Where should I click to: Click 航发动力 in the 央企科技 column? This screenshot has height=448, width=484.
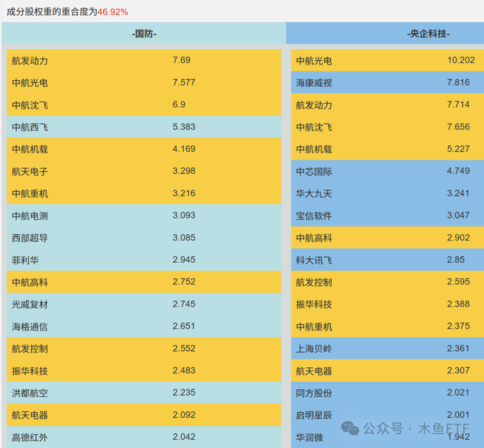coord(314,105)
